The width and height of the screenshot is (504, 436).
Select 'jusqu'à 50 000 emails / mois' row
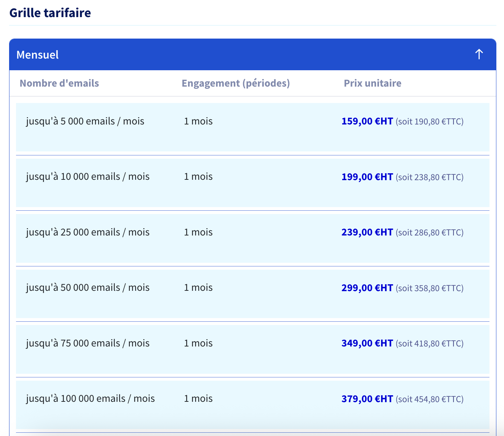(x=253, y=294)
